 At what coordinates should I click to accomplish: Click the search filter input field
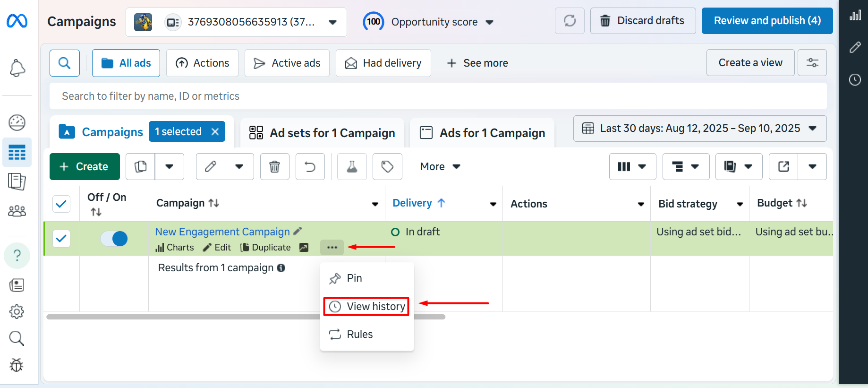click(x=438, y=96)
